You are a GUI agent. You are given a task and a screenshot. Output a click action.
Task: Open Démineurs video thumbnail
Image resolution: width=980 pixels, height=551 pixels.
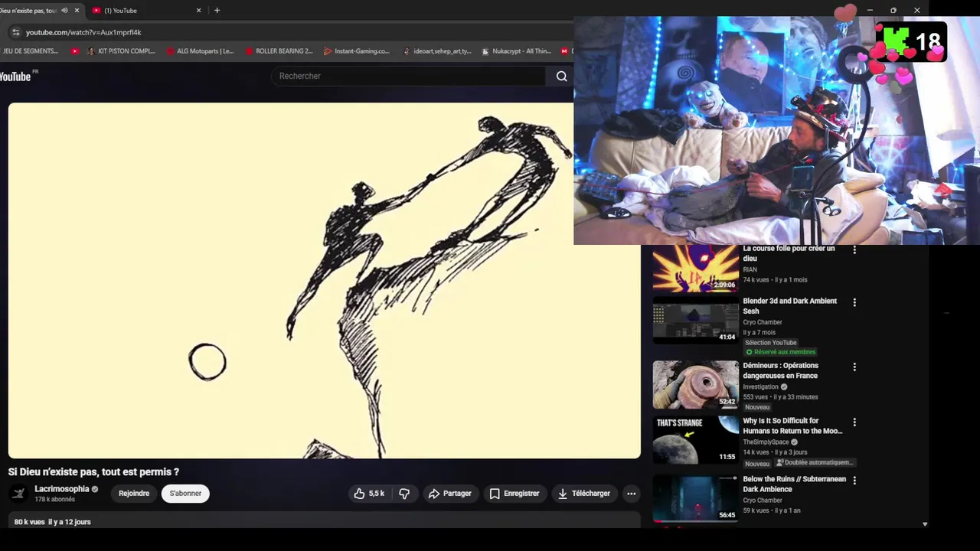(x=695, y=385)
